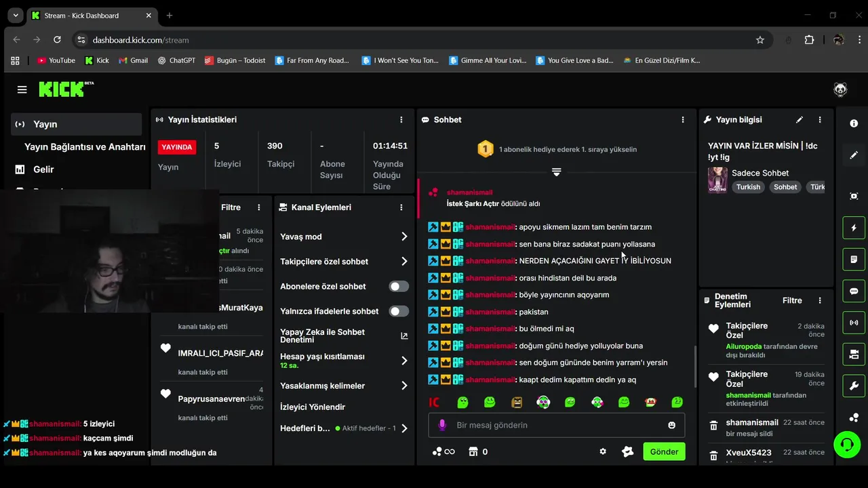Expand the Yavaş mod option

tap(404, 237)
